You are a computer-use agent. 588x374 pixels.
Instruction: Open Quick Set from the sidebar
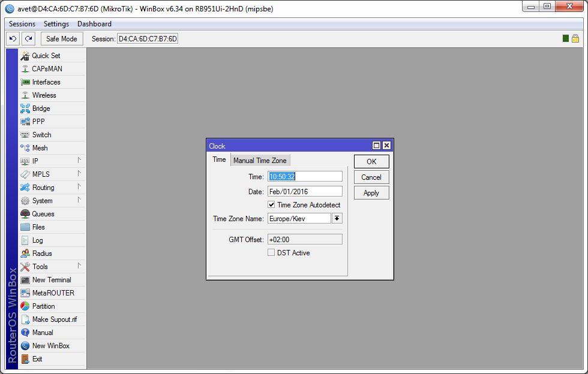(x=46, y=56)
